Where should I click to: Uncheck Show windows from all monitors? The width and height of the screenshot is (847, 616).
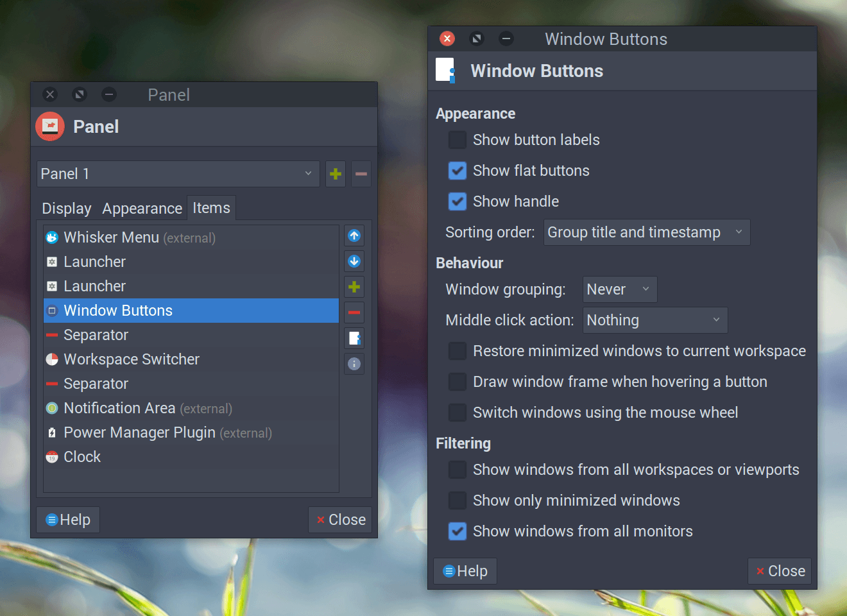(x=458, y=531)
